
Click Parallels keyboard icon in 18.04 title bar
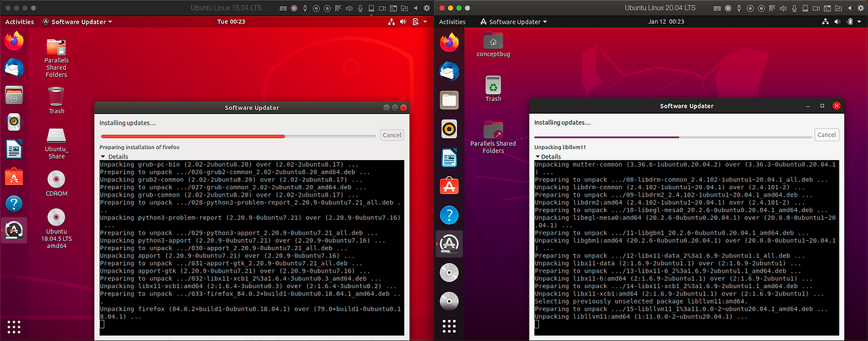click(x=283, y=8)
